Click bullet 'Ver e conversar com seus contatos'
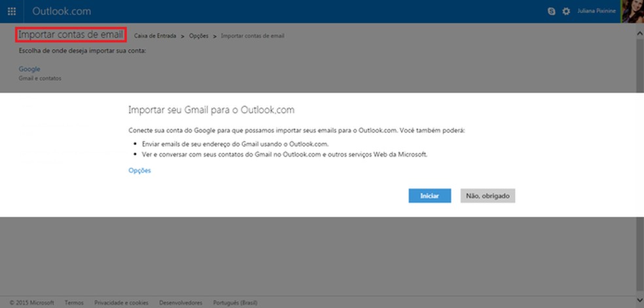Image resolution: width=644 pixels, height=308 pixels. coord(285,155)
